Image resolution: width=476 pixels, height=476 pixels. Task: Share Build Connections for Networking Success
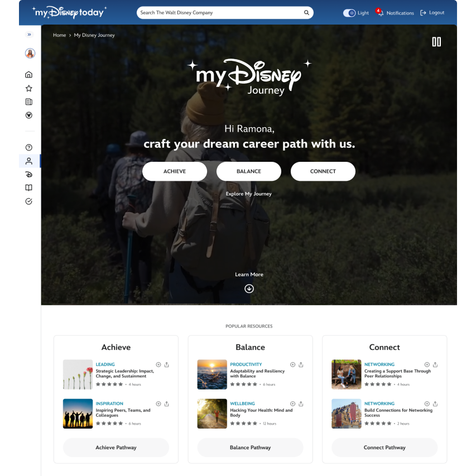(435, 404)
